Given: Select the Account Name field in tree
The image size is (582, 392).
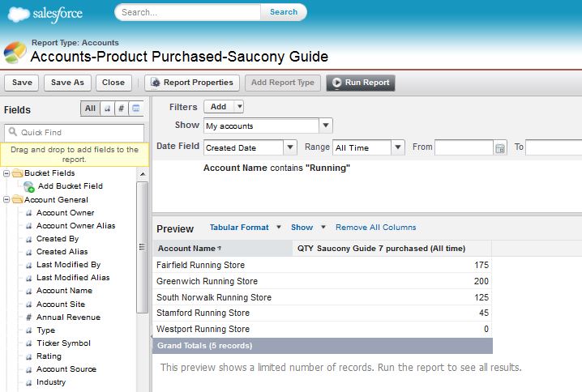Looking at the screenshot, I should point(64,291).
